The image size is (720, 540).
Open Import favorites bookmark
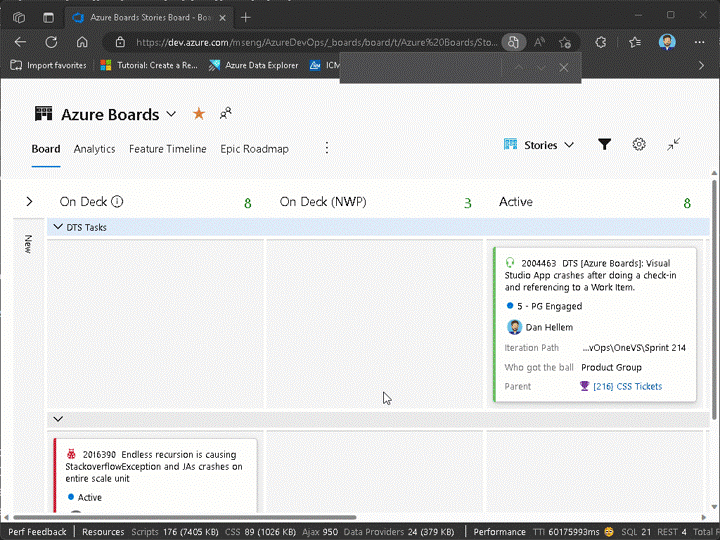pos(48,65)
